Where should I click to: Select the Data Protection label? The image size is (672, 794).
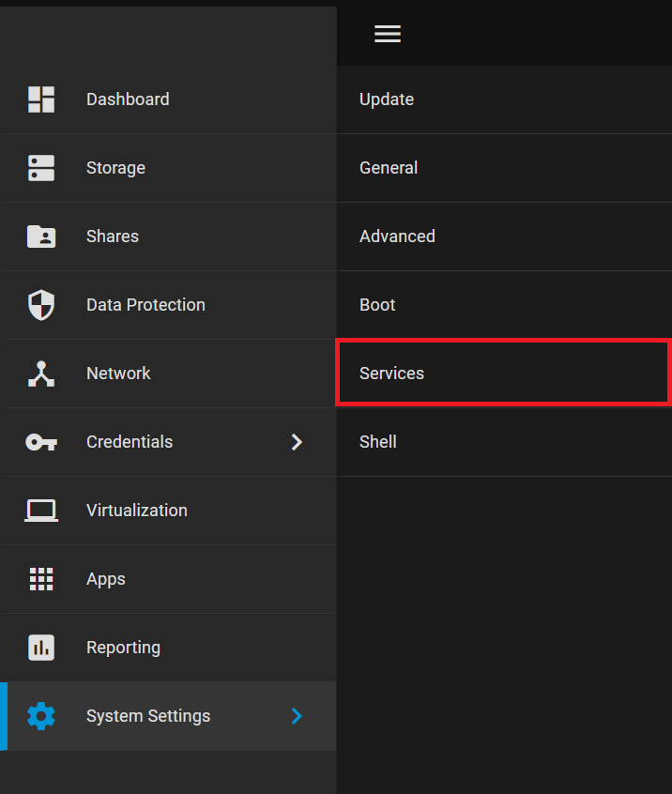coord(145,305)
